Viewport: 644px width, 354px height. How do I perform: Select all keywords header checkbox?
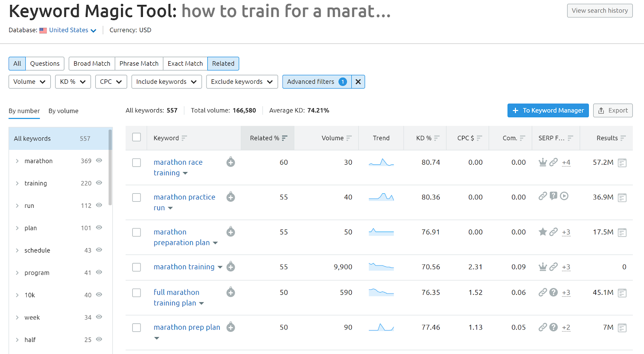tap(136, 137)
